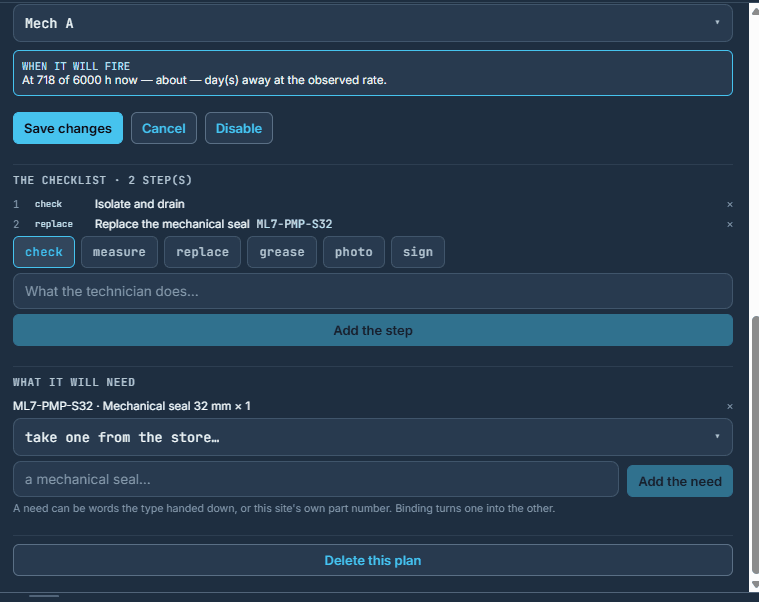This screenshot has width=759, height=602.
Task: Click the scrollbar down arrow
Action: (754, 585)
